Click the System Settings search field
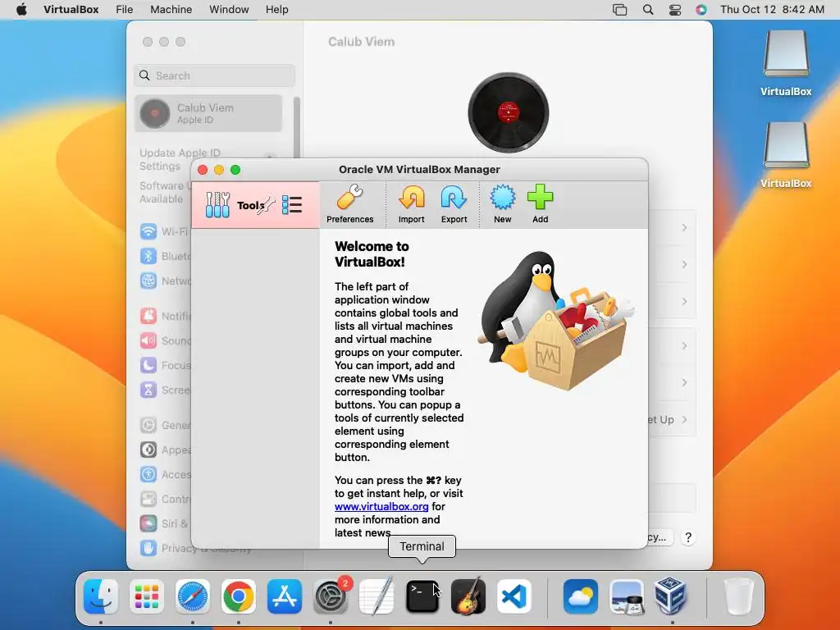 pyautogui.click(x=214, y=75)
